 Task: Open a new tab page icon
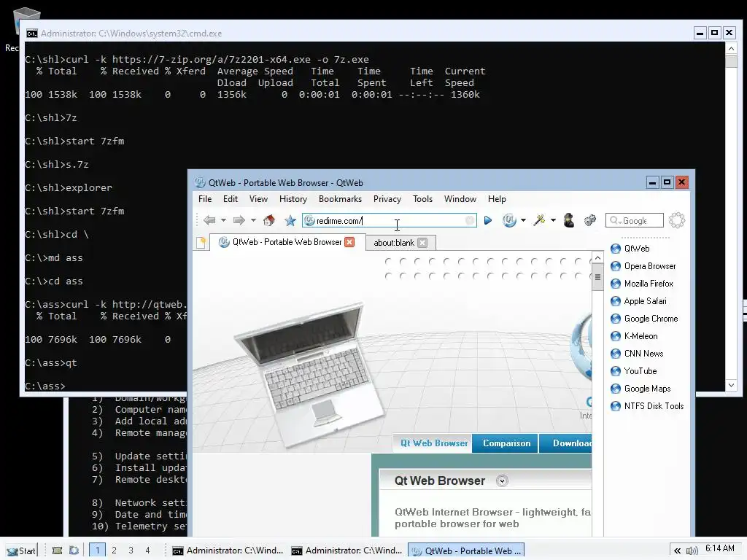201,242
